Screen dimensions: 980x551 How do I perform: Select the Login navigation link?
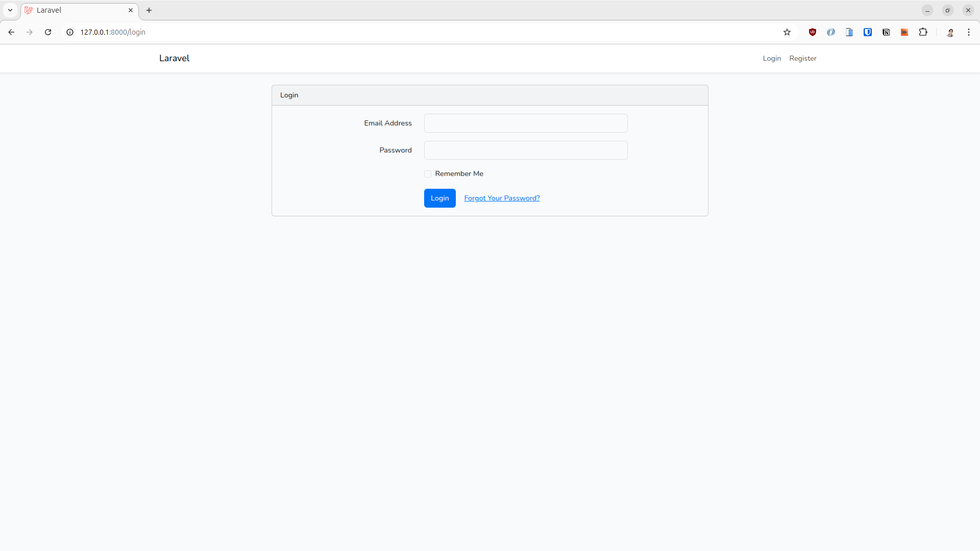(x=771, y=58)
